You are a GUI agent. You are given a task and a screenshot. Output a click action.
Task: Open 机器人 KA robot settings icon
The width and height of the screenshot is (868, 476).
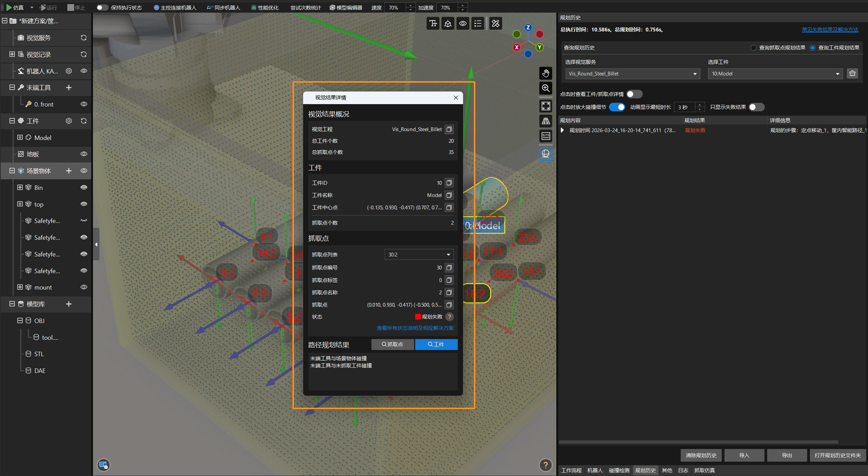click(x=69, y=71)
